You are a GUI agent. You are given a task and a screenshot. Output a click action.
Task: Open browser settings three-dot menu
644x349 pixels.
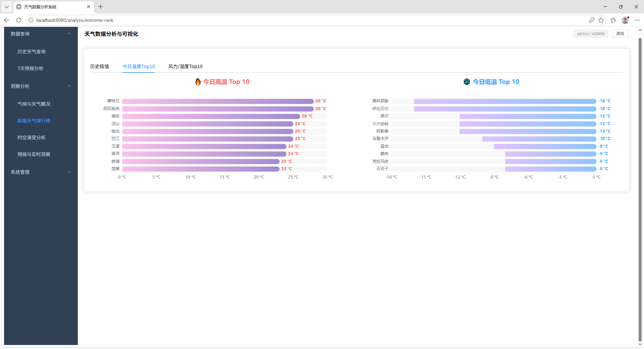(637, 20)
